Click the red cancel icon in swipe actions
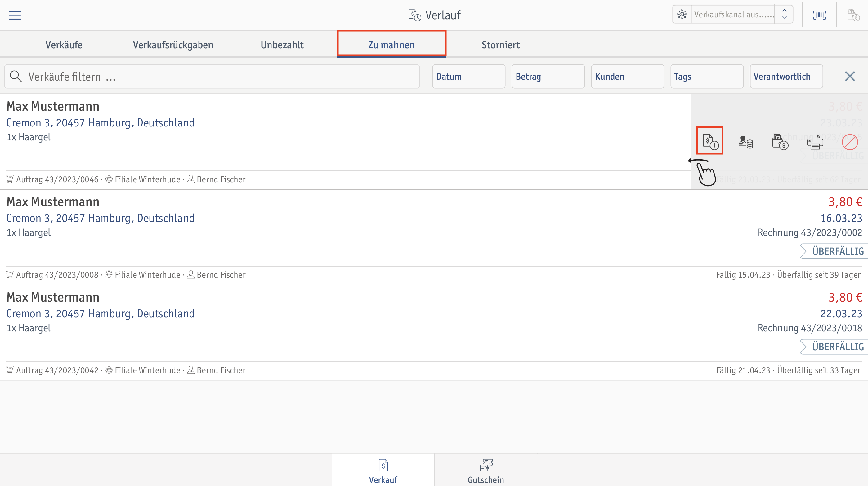This screenshot has height=486, width=868. pyautogui.click(x=850, y=142)
